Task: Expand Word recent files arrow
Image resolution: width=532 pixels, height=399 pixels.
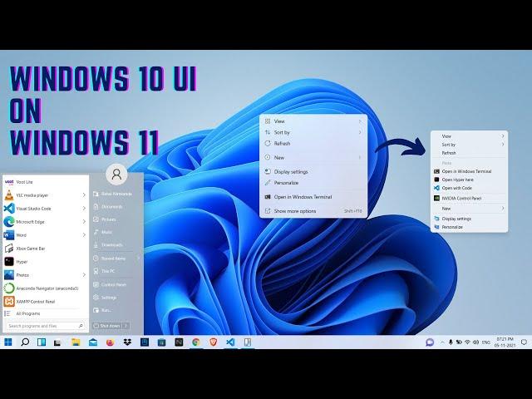Action: click(x=84, y=234)
